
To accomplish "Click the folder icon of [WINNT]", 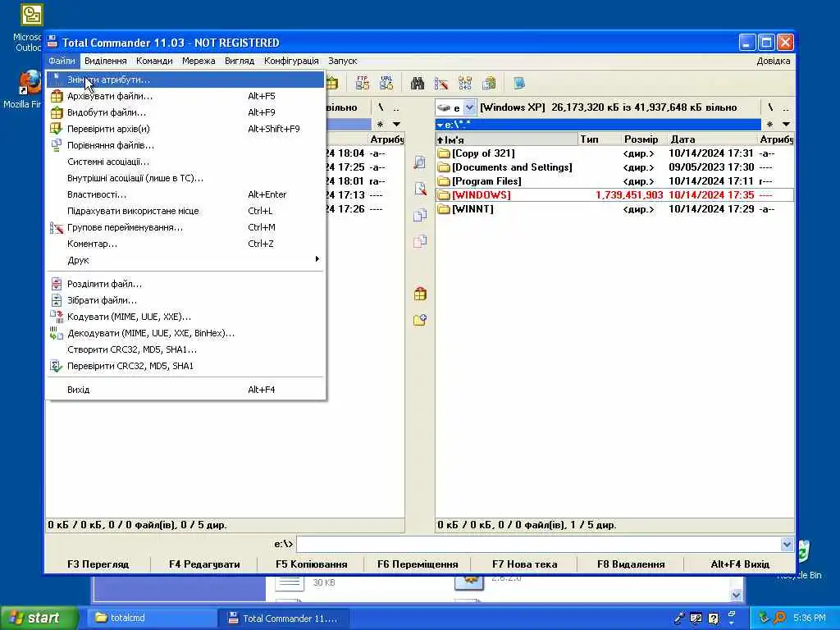I will coord(444,209).
